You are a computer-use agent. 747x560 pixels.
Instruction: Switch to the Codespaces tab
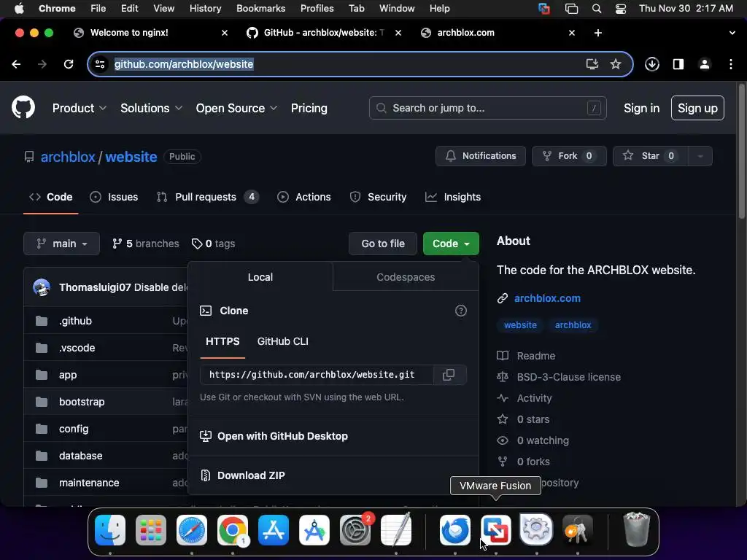406,277
